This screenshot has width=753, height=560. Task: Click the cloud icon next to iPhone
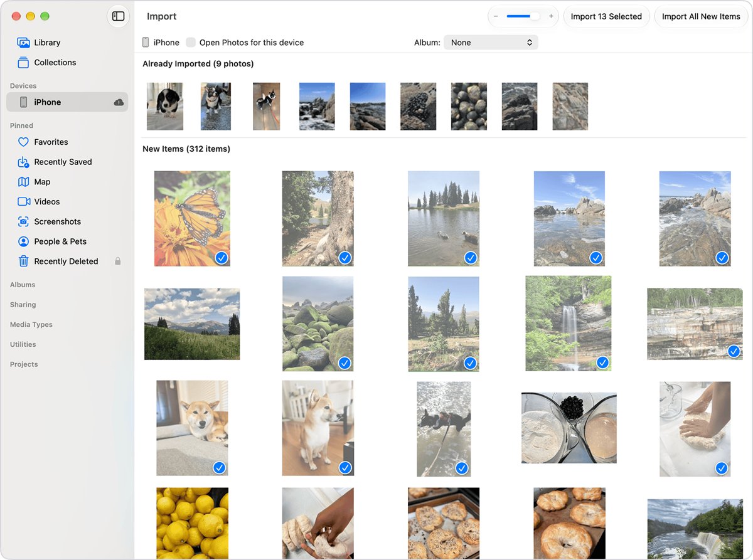[x=118, y=102]
